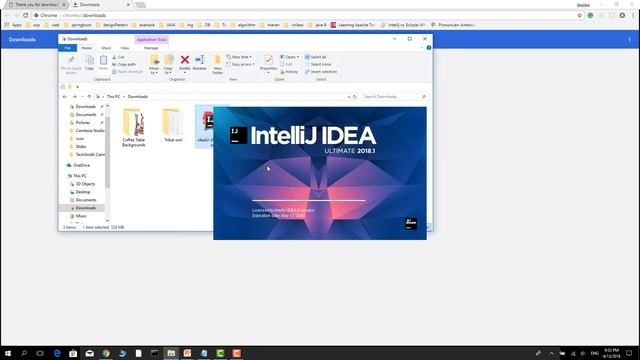
Task: Open the Windows Start menu
Action: 8,353
